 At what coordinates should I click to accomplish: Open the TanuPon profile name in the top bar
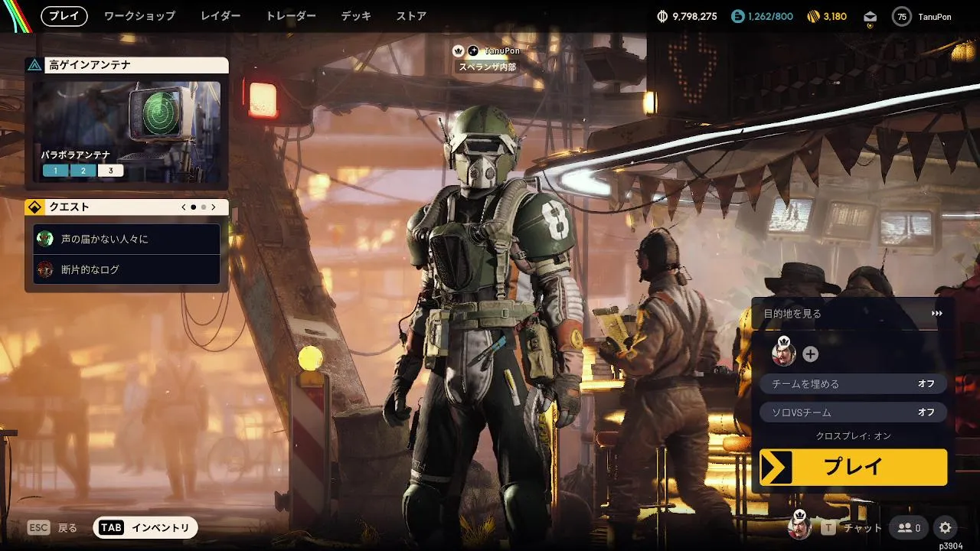[934, 17]
